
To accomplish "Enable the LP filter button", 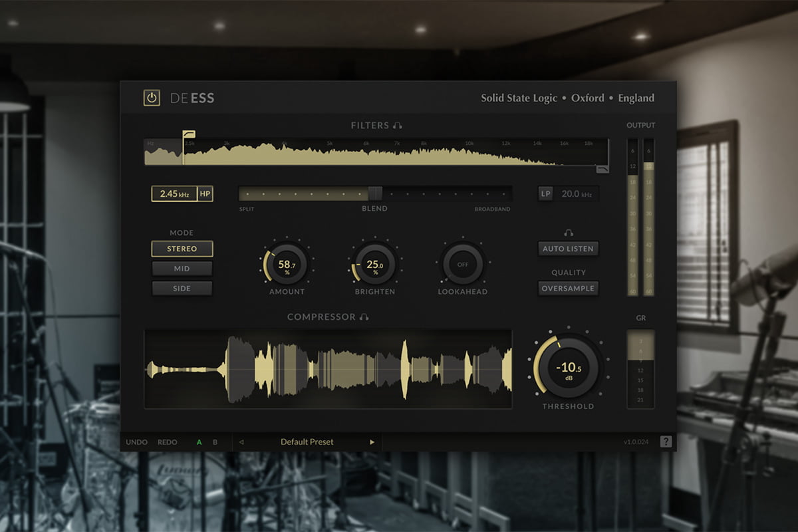I will click(x=545, y=194).
